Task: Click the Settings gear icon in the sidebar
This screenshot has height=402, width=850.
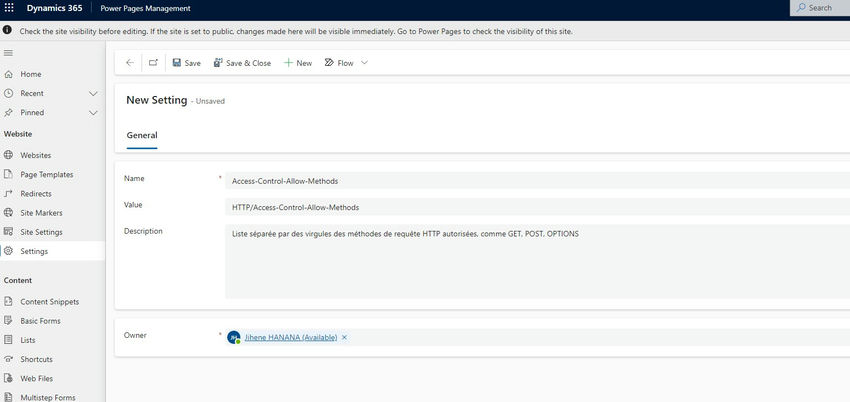Action: point(8,251)
